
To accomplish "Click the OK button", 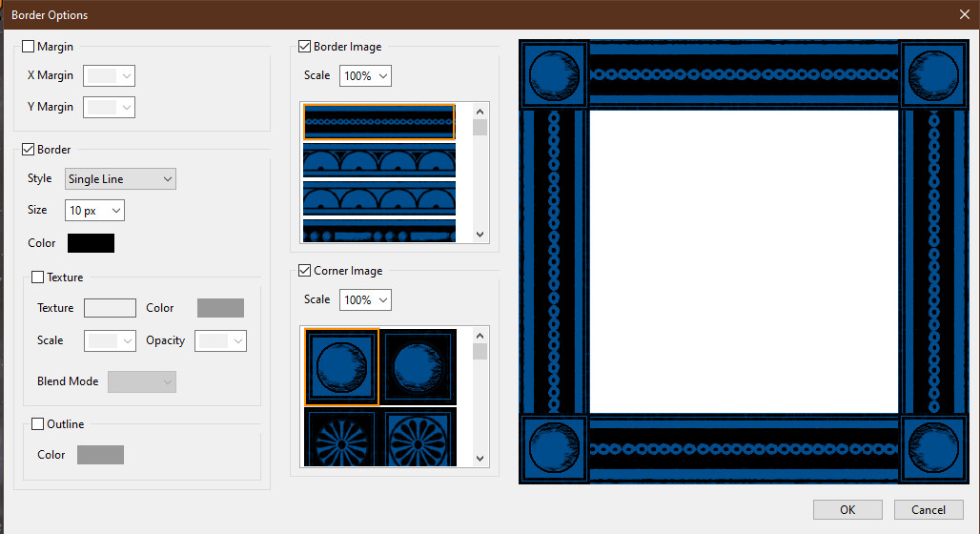I will (847, 509).
